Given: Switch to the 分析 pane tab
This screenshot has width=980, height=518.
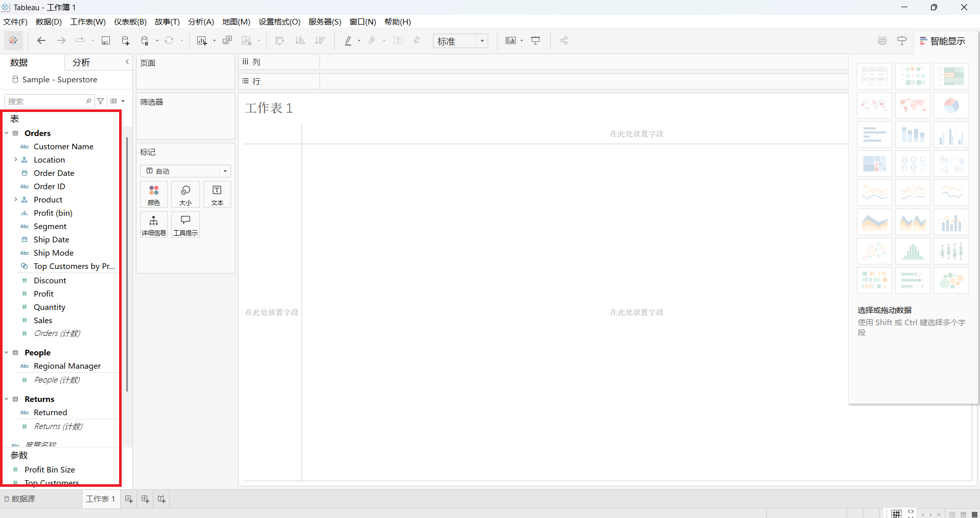Looking at the screenshot, I should pos(81,62).
